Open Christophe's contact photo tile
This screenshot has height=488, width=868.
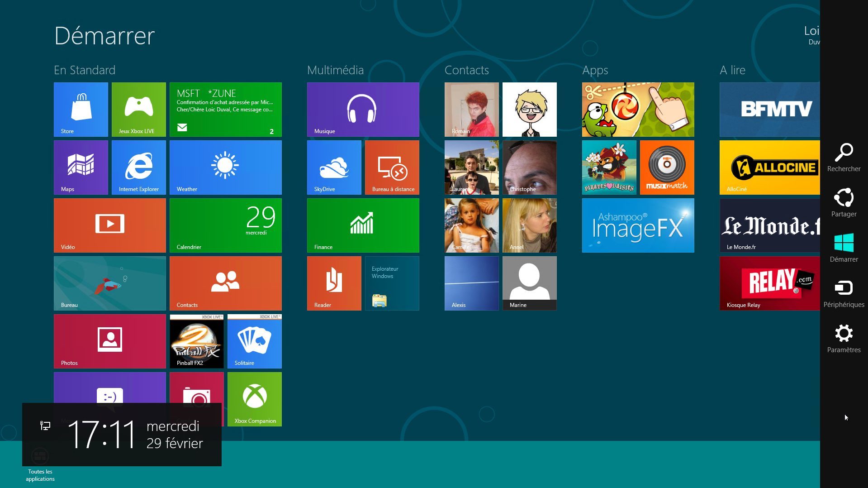point(529,167)
